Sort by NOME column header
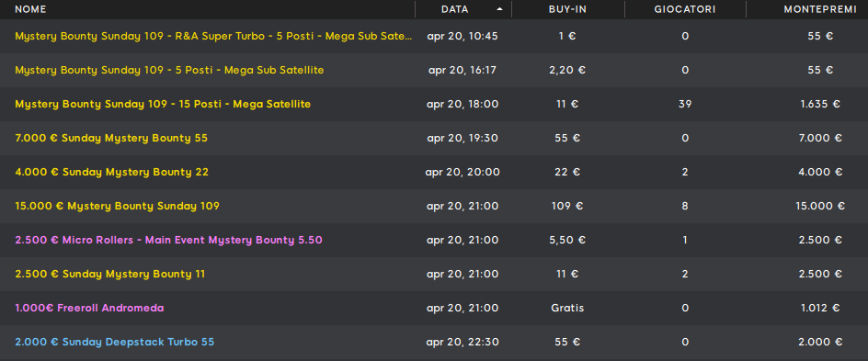The image size is (868, 361). click(x=30, y=9)
